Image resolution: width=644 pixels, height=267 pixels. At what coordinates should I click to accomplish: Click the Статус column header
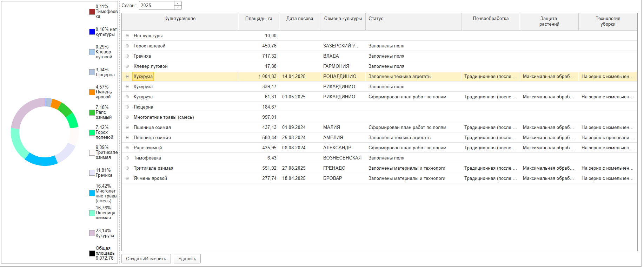click(376, 19)
